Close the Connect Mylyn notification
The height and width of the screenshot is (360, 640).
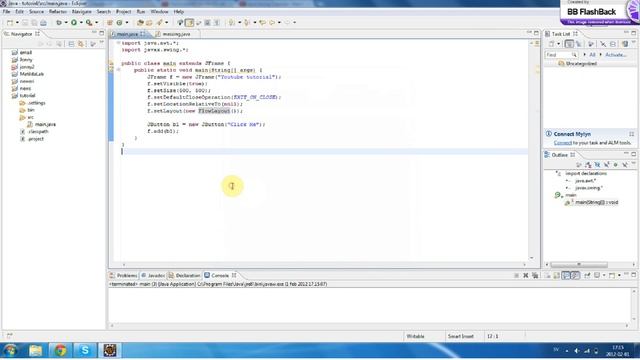(631, 134)
